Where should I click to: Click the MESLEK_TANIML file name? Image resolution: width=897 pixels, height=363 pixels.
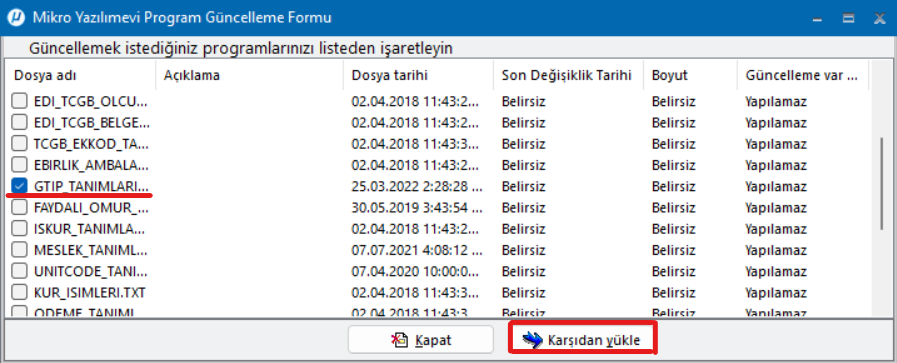(x=91, y=250)
